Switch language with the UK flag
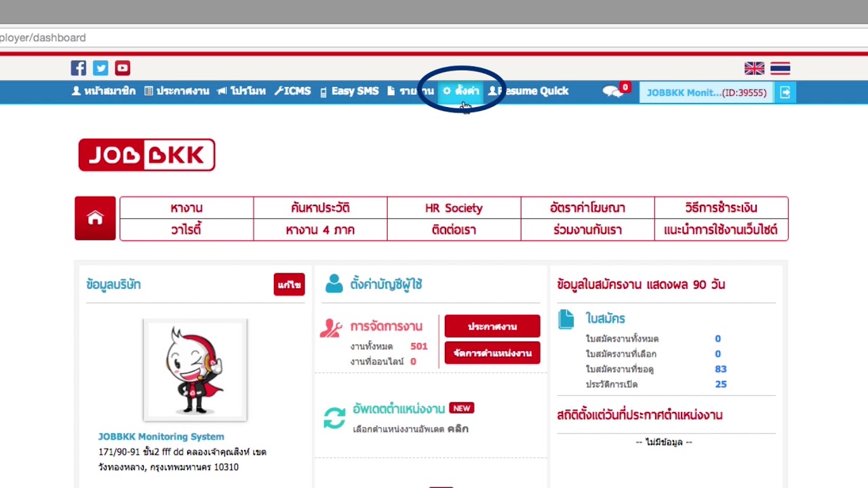The width and height of the screenshot is (868, 488). coord(754,68)
